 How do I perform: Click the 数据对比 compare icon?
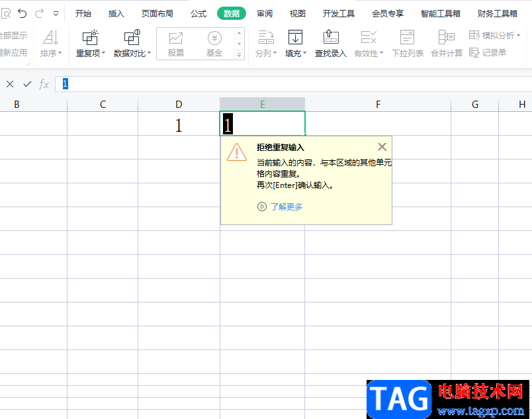tap(132, 37)
